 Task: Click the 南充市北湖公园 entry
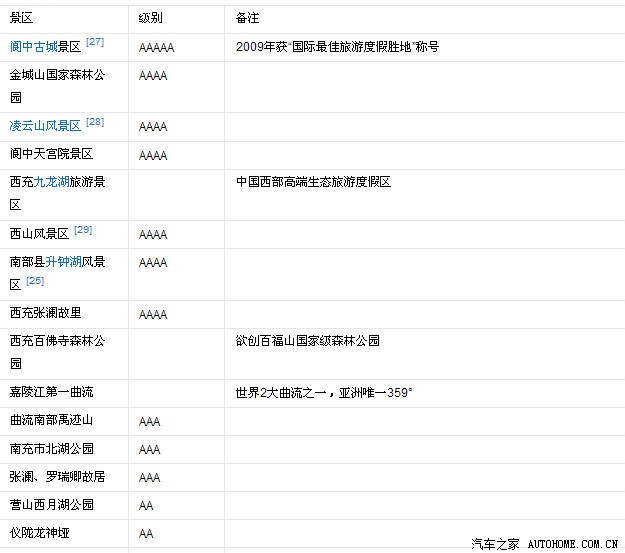pyautogui.click(x=51, y=449)
